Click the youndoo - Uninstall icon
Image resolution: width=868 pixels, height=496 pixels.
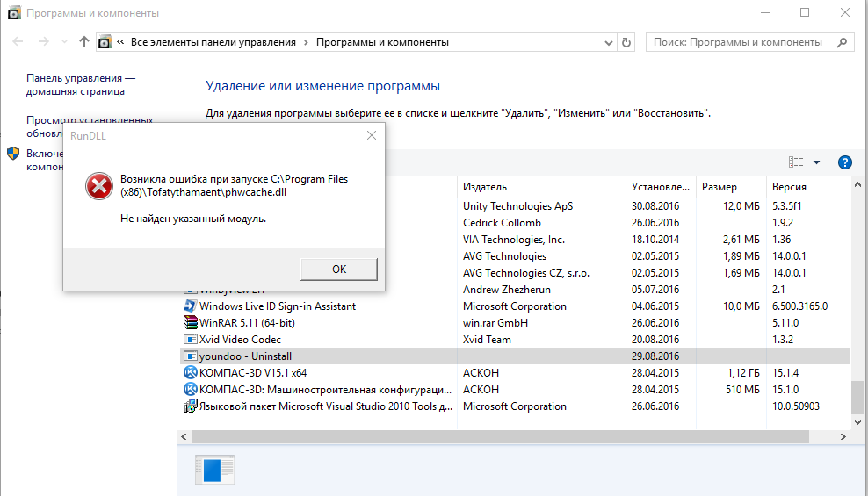pyautogui.click(x=190, y=356)
